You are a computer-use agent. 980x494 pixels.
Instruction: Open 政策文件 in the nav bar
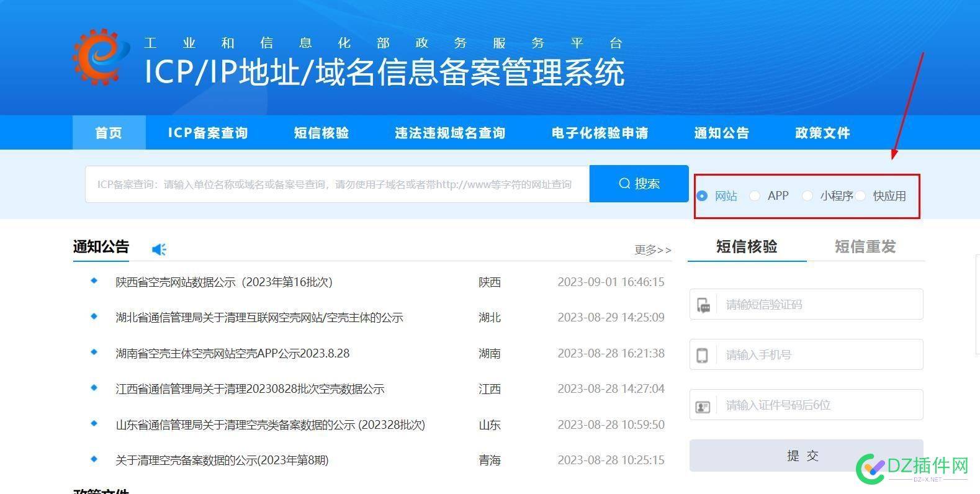click(823, 133)
